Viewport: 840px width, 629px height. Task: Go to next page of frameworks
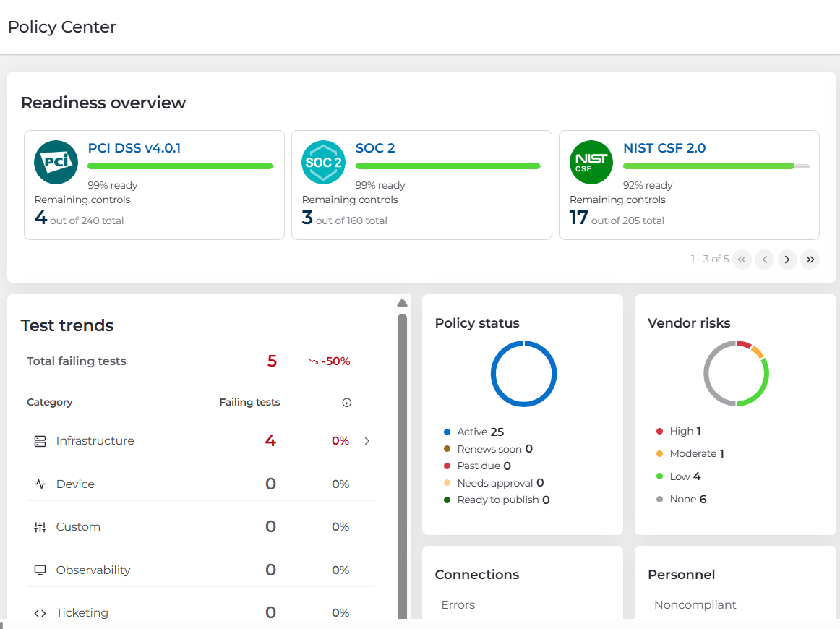tap(787, 260)
